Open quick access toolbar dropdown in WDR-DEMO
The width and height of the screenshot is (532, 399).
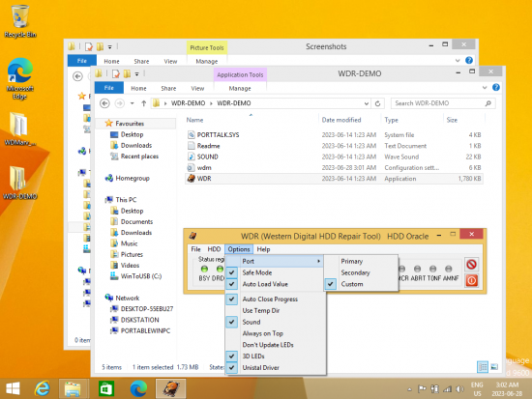click(136, 73)
